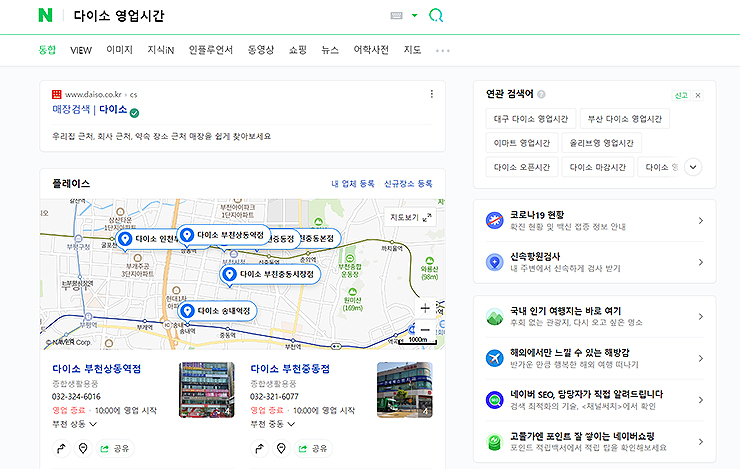740x469 pixels.
Task: Show 부천중동점 location via pin icon
Action: [x=281, y=448]
